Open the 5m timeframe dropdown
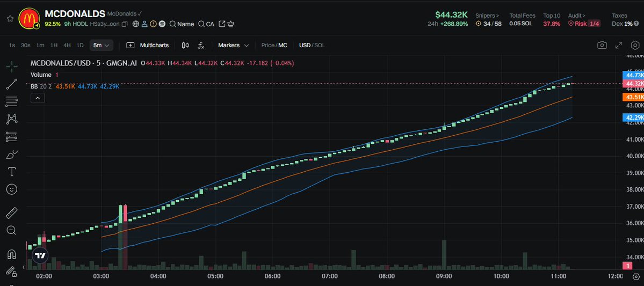This screenshot has width=644, height=286. click(102, 46)
